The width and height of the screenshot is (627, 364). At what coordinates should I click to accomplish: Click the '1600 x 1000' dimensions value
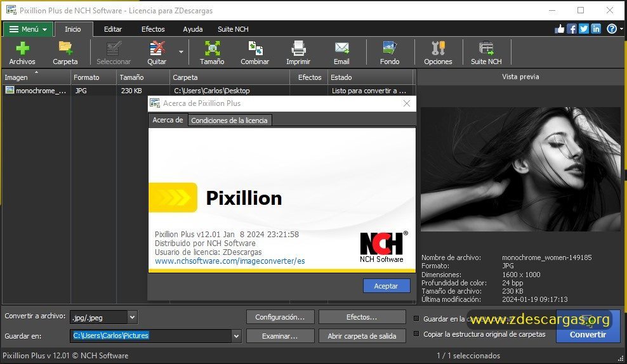click(521, 275)
